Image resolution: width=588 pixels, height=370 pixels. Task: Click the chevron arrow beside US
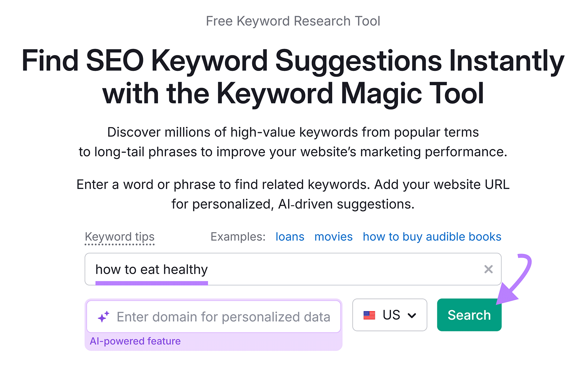pyautogui.click(x=412, y=315)
